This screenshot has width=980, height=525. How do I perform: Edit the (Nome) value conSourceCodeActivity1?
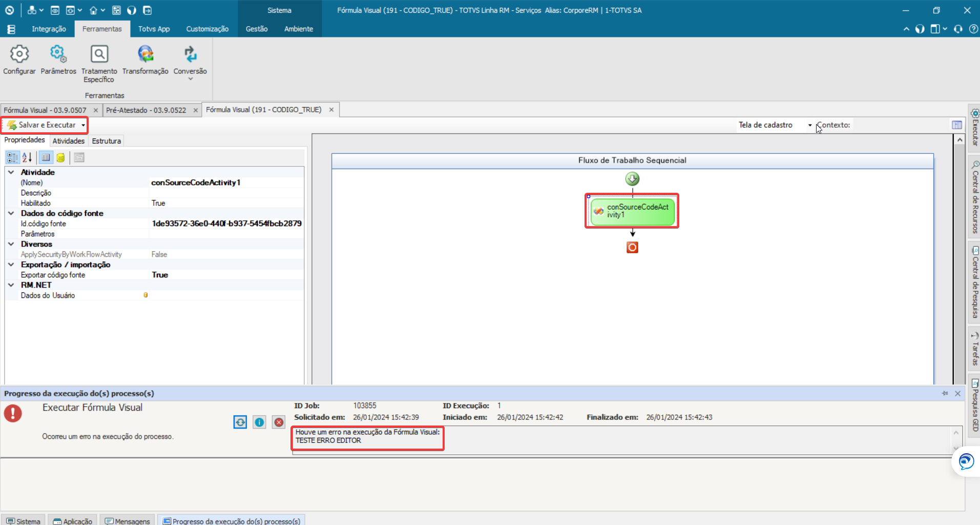(226, 183)
